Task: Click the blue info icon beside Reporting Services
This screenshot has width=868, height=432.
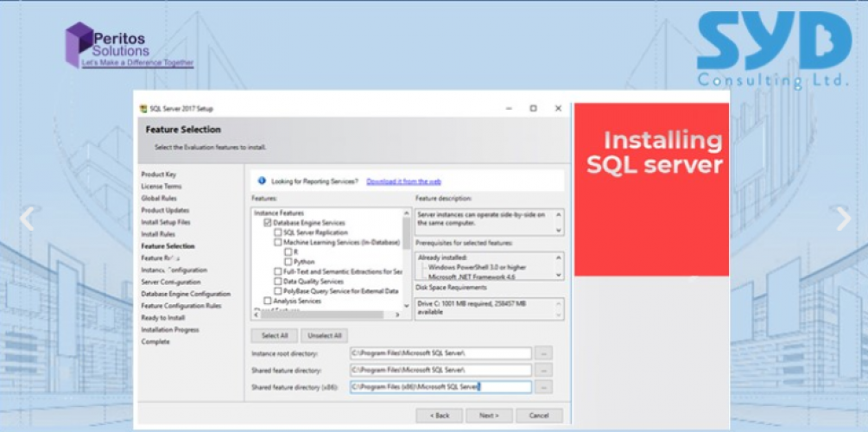Action: click(262, 181)
